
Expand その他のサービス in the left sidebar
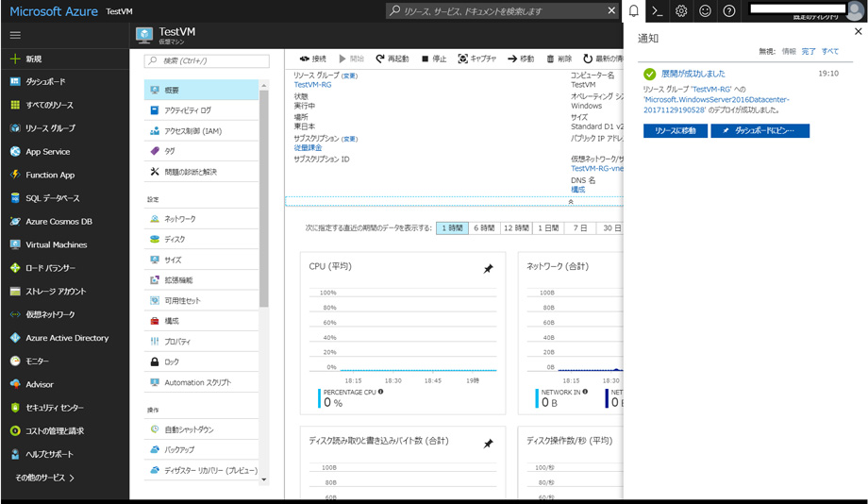pyautogui.click(x=44, y=478)
